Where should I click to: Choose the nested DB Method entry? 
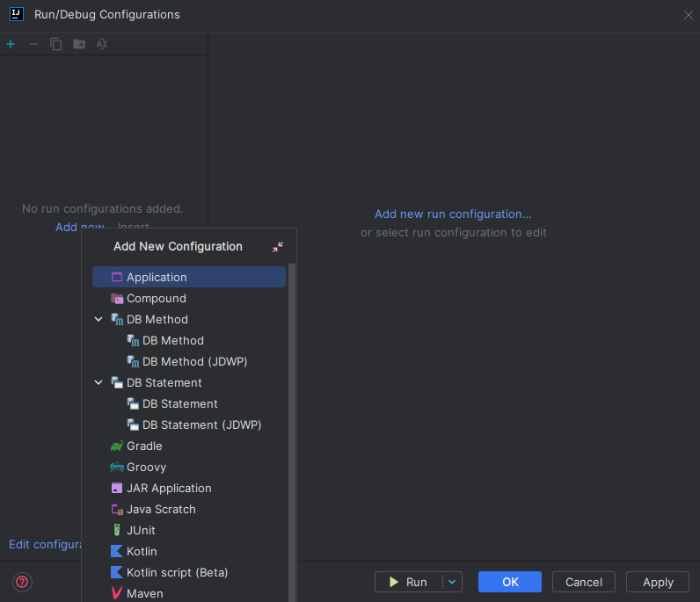point(189,340)
